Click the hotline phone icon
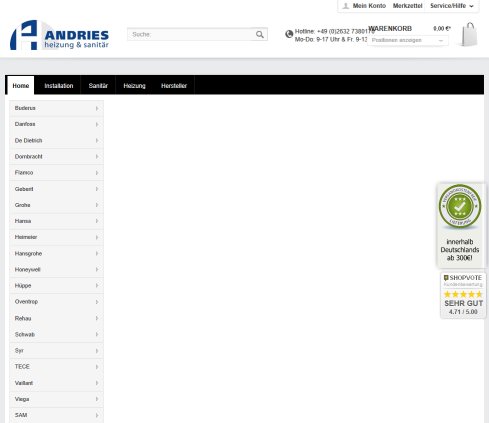The height and width of the screenshot is (423, 489). pyautogui.click(x=289, y=34)
